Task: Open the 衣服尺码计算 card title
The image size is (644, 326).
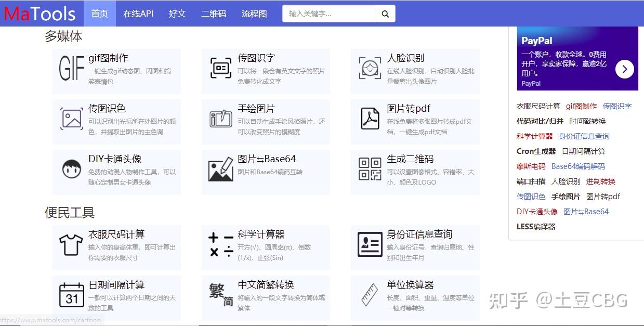Action: click(116, 234)
